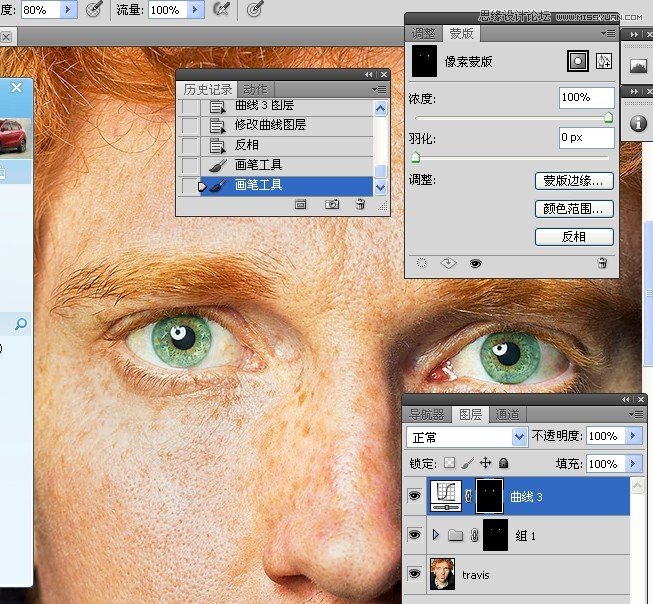Image resolution: width=653 pixels, height=604 pixels.
Task: Select the pixel mask button in Masks panel
Action: (577, 61)
